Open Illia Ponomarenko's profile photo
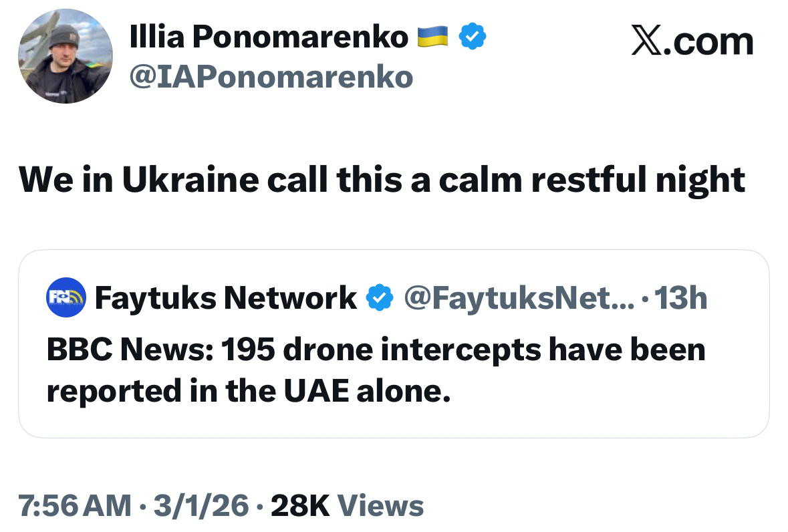The image size is (788, 532). click(x=65, y=57)
